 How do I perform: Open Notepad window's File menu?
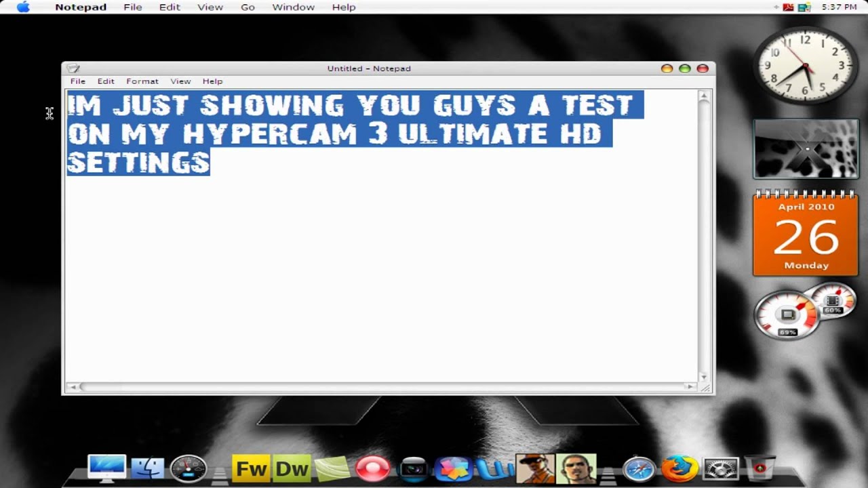pos(78,81)
